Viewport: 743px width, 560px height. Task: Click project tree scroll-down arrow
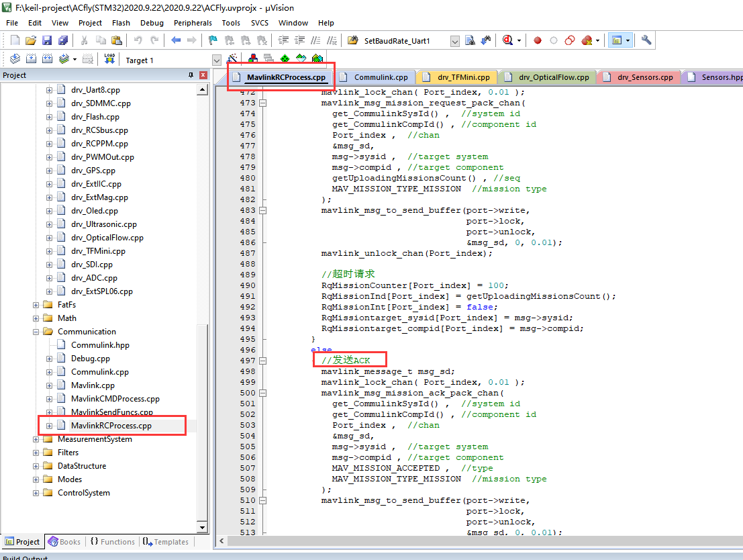tap(202, 527)
